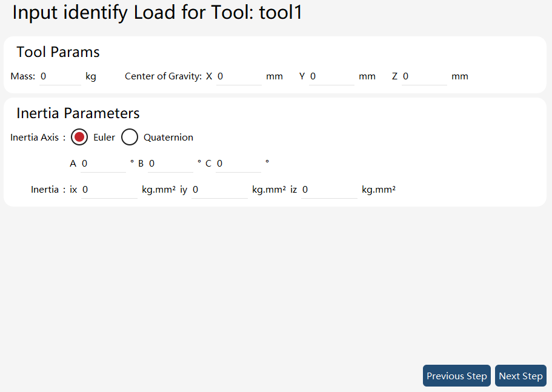Click the Euler angle A field
552x392 pixels.
coord(103,164)
